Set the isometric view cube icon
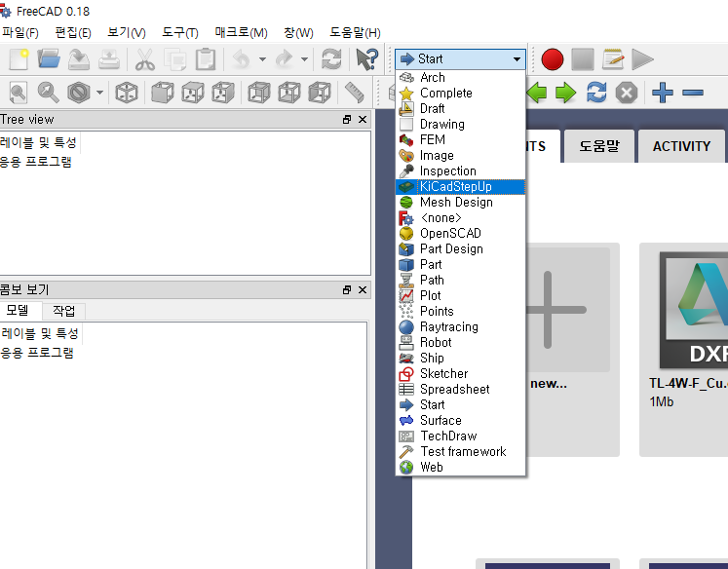The height and width of the screenshot is (569, 728). 127,93
